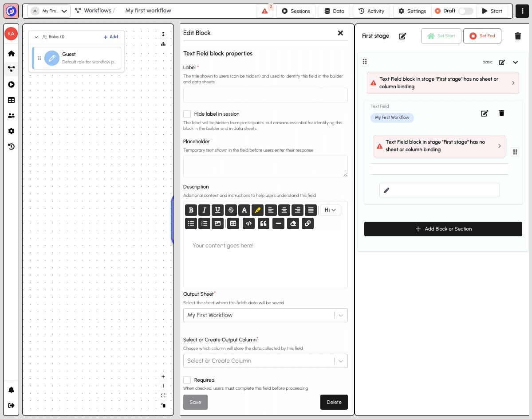Toggle the Draft switch
This screenshot has height=419, width=532.
(465, 11)
